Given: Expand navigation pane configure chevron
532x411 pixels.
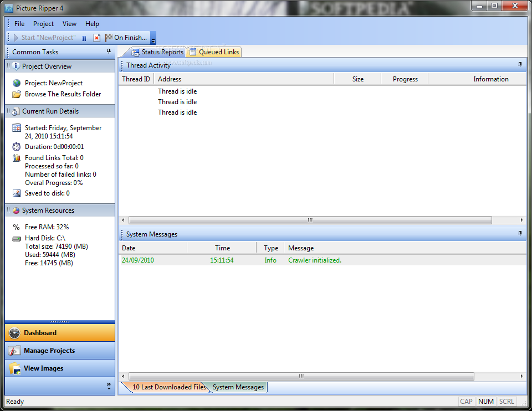Looking at the screenshot, I should (x=109, y=386).
